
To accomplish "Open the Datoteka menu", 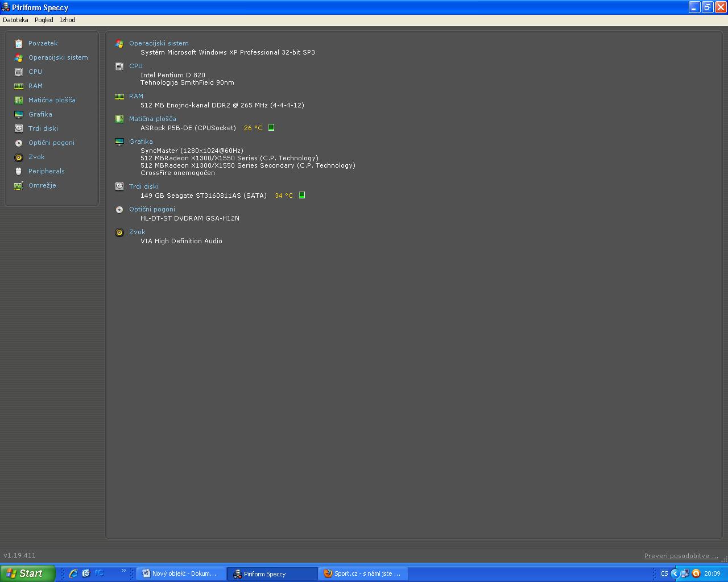I will coord(15,20).
